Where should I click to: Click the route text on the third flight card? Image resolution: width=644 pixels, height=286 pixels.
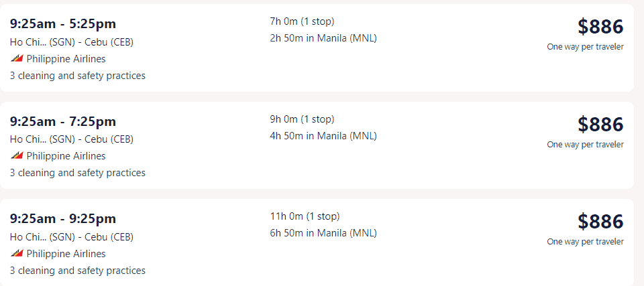[72, 237]
